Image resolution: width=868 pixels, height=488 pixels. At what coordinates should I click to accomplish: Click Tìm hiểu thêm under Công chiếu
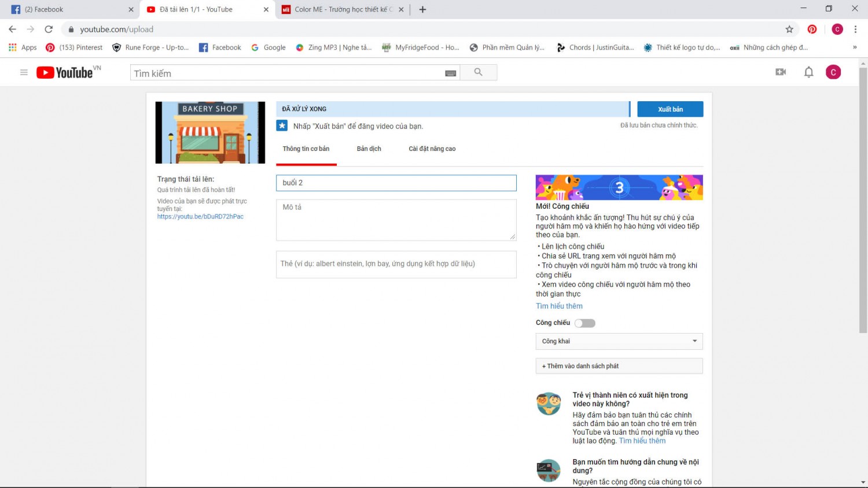[559, 306]
